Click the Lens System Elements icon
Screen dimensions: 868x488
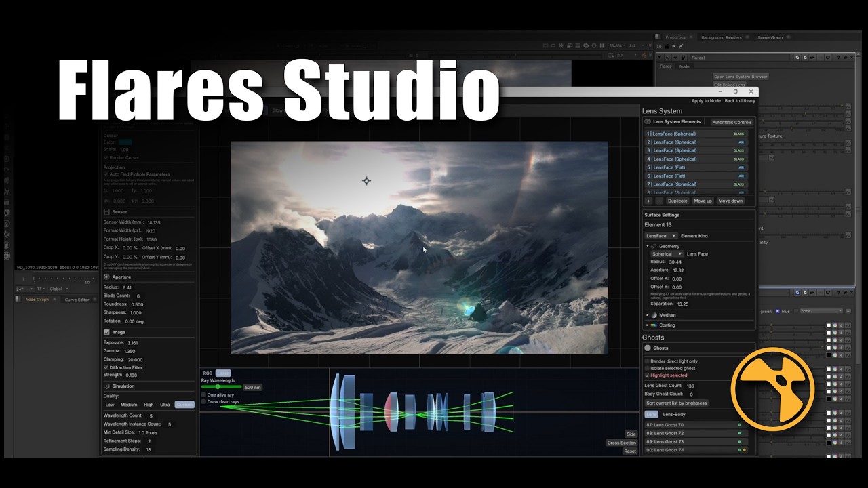click(x=648, y=122)
